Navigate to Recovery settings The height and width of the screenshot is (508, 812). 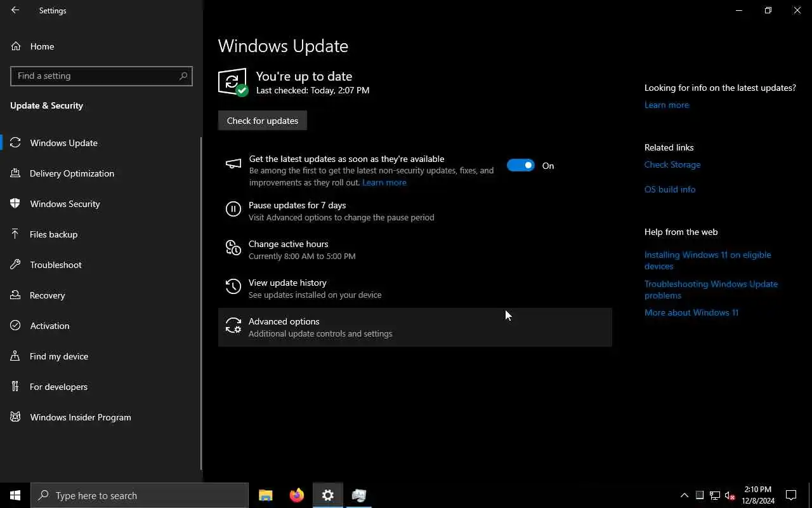click(101, 295)
